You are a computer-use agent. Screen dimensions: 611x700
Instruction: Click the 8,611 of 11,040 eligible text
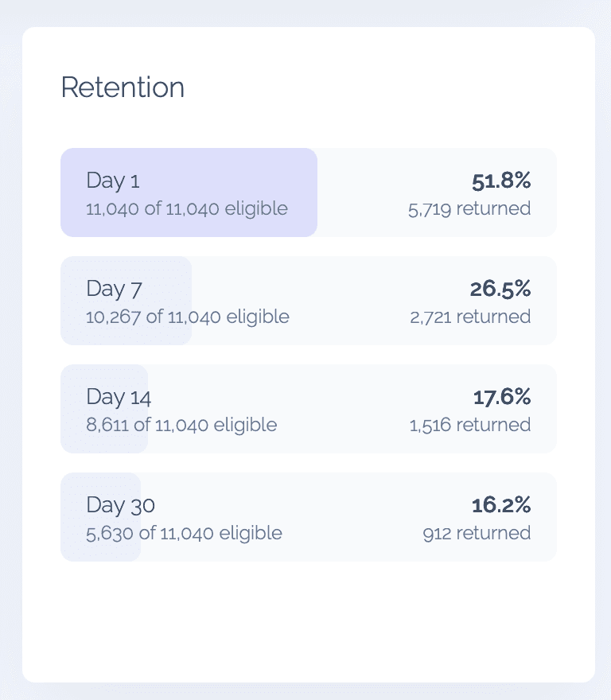click(x=181, y=425)
